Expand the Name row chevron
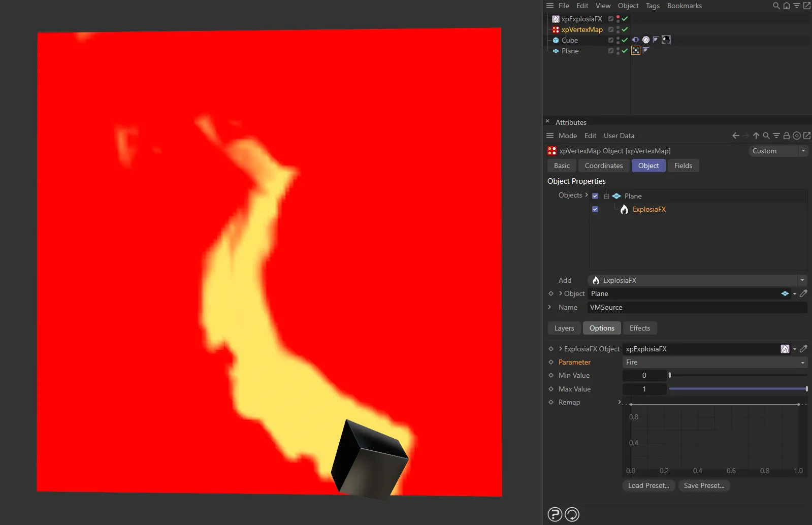Viewport: 812px width, 525px height. pos(549,307)
